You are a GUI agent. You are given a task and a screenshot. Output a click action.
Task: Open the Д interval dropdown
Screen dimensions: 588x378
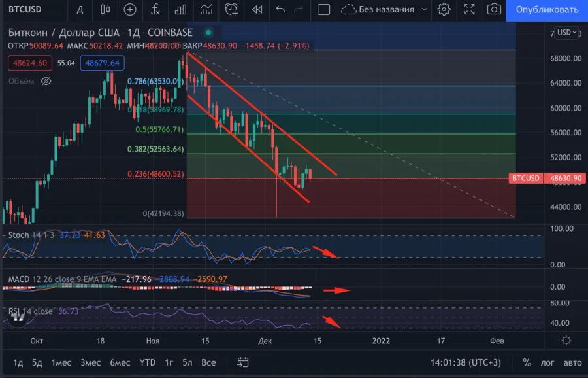click(x=80, y=10)
